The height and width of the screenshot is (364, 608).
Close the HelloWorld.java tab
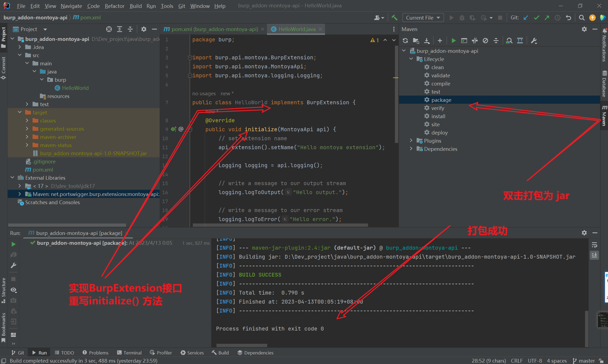point(320,29)
